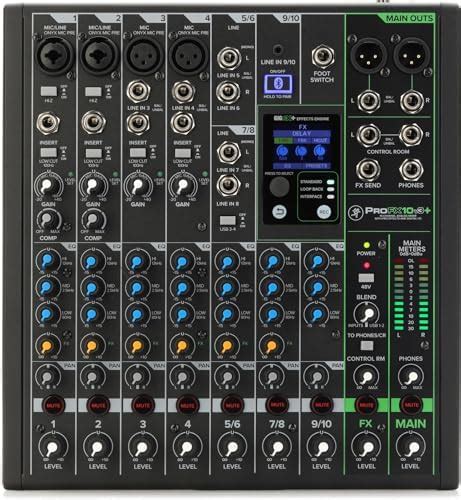
Task: Toggle the USB 3-4 switch on channel 7/8
Action: pyautogui.click(x=228, y=220)
